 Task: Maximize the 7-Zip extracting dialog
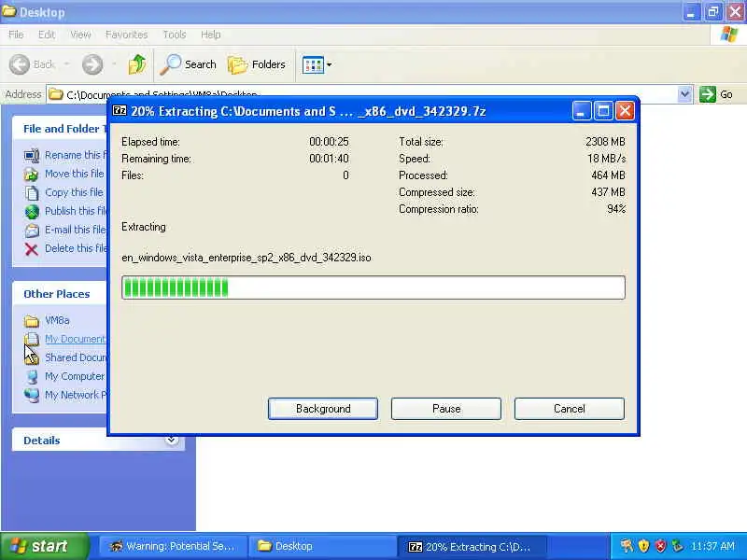pos(603,111)
